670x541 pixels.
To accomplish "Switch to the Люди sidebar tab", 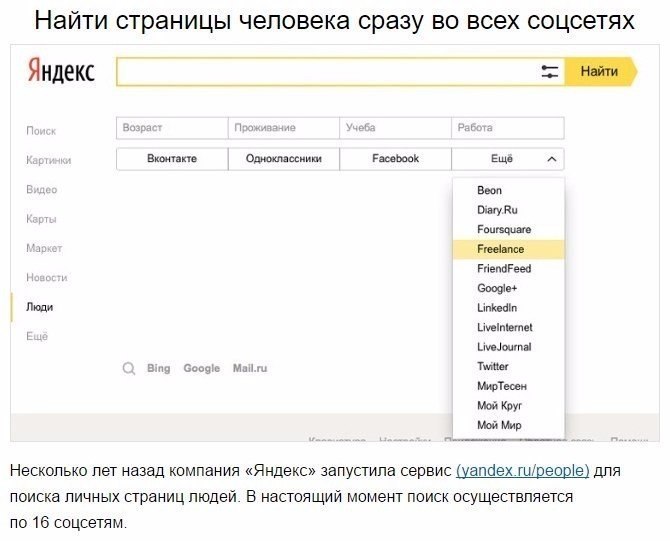I will coord(40,307).
